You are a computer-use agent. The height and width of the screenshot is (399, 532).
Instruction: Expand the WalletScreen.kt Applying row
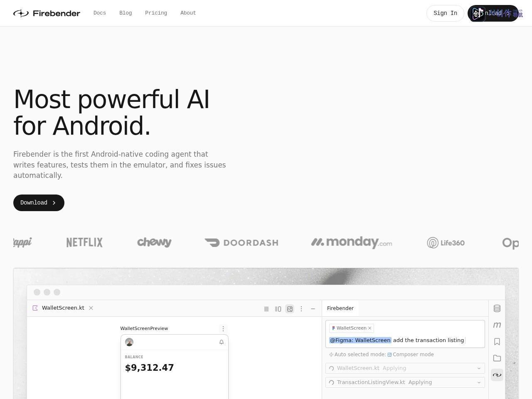pos(405,368)
